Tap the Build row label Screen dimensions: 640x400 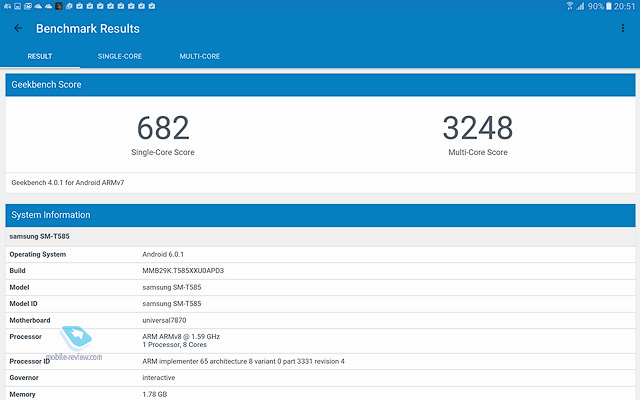pos(17,271)
